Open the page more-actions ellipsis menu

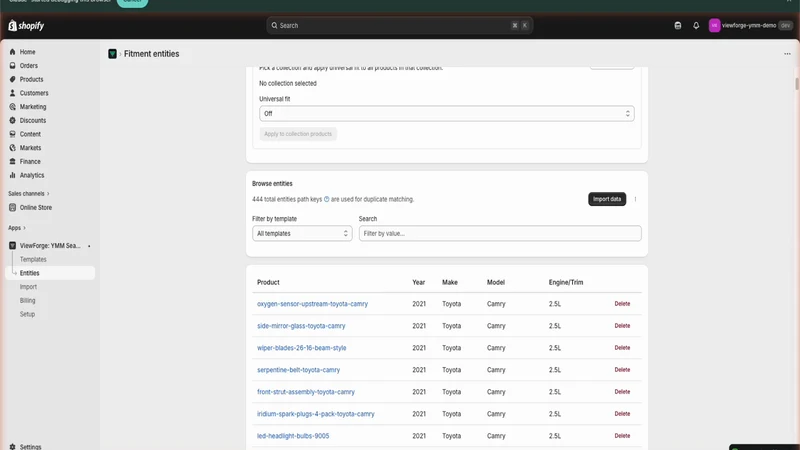point(787,54)
